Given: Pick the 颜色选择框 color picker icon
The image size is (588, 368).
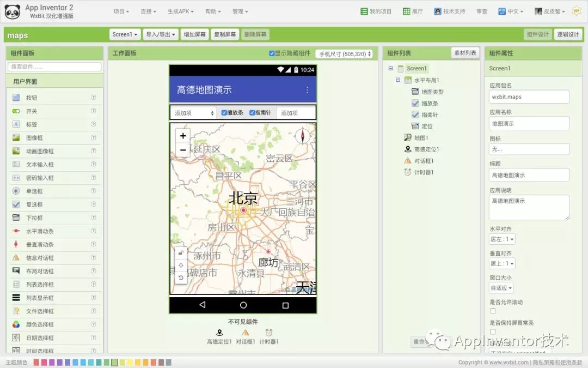Looking at the screenshot, I should pyautogui.click(x=16, y=324).
